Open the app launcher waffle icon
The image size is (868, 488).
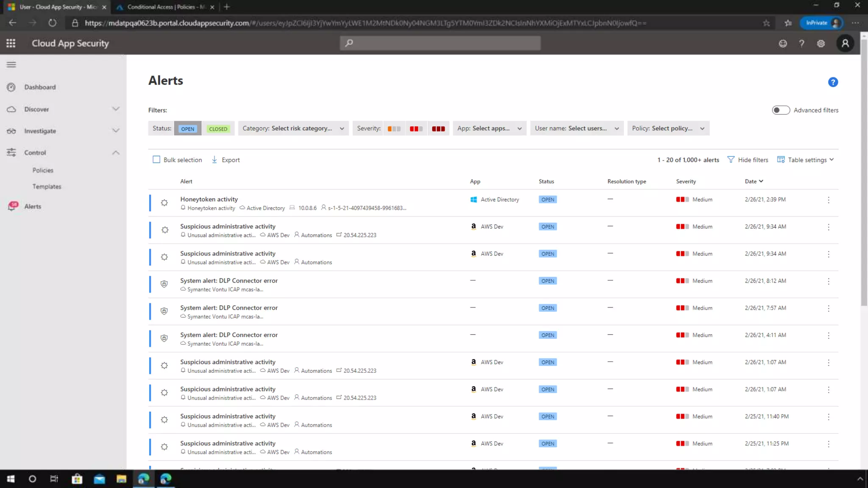click(11, 43)
